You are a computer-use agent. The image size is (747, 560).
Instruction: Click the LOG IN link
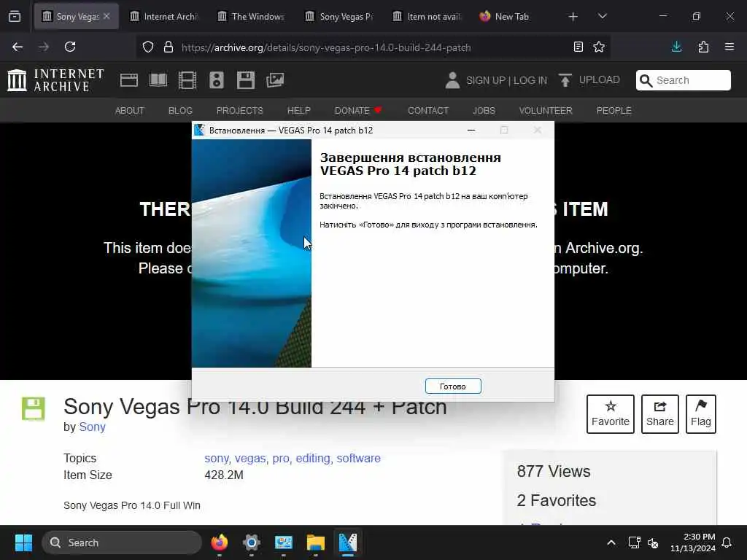coord(530,80)
